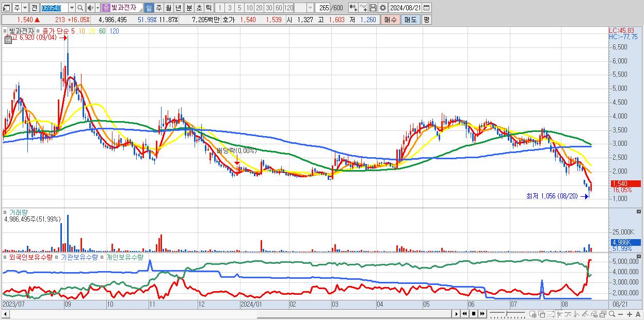Click the 주 button at top-left toolbar
Viewport: 644px width, 320px height.
click(17, 8)
